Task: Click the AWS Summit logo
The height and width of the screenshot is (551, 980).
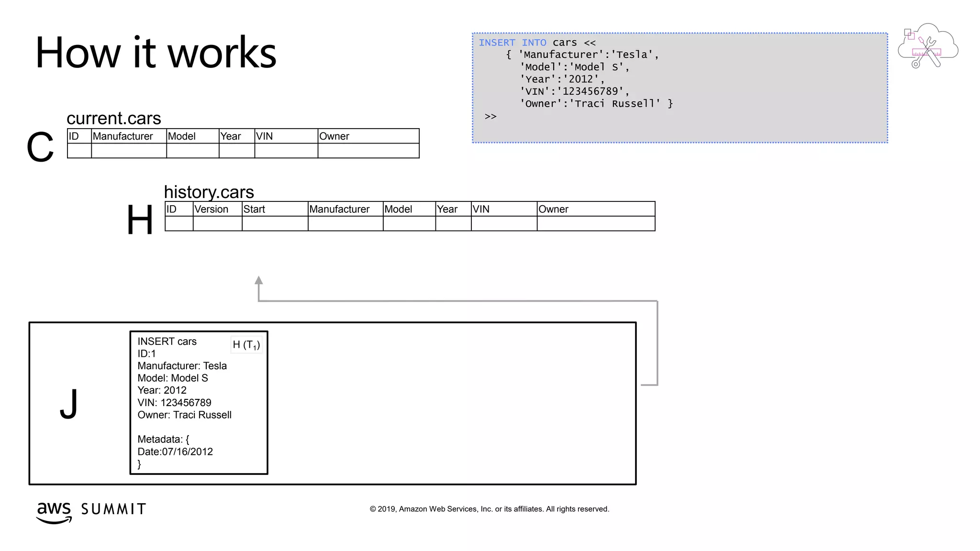Action: (x=91, y=511)
